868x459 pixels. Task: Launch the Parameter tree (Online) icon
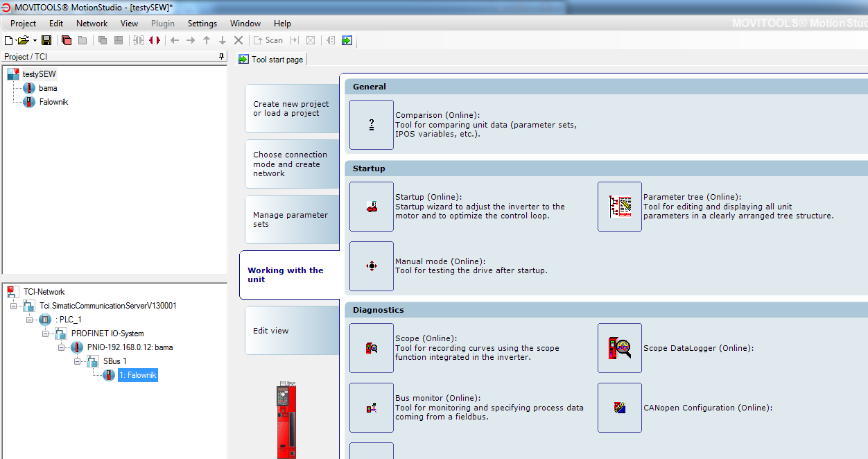[x=620, y=207]
